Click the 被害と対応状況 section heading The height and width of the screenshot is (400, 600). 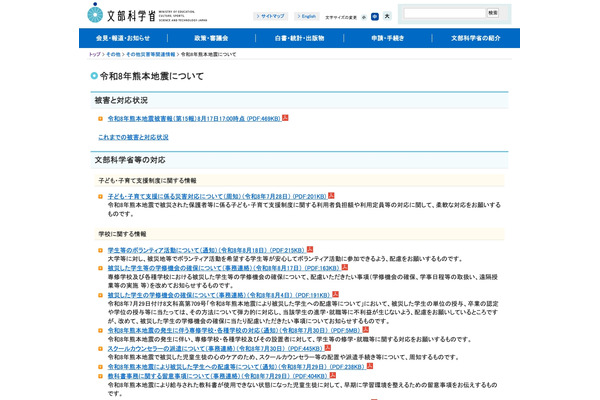click(x=121, y=100)
